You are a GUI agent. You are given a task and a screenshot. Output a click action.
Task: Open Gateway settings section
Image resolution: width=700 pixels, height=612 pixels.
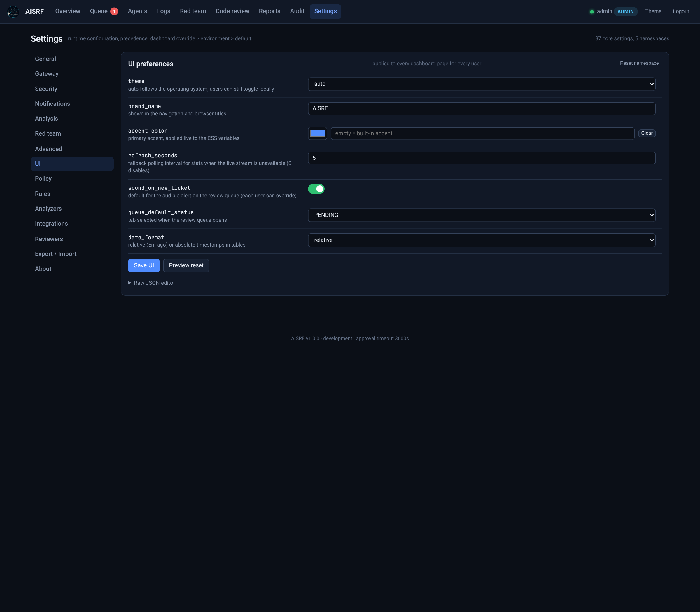coord(72,74)
